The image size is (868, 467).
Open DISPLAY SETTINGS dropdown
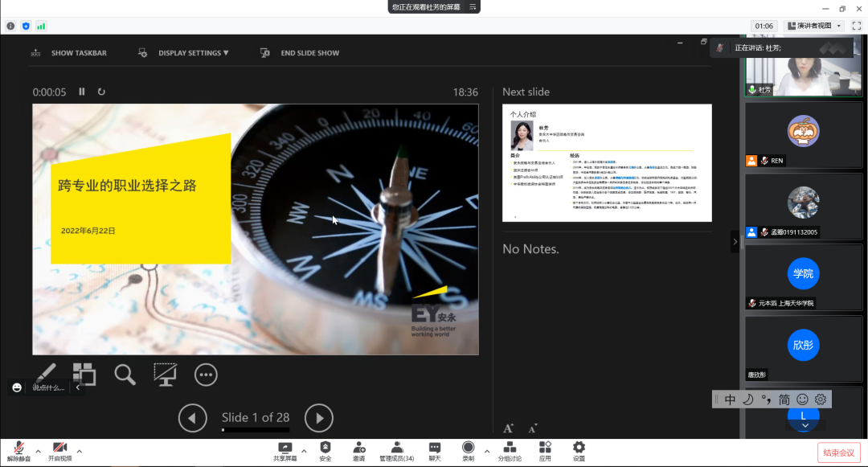click(185, 53)
